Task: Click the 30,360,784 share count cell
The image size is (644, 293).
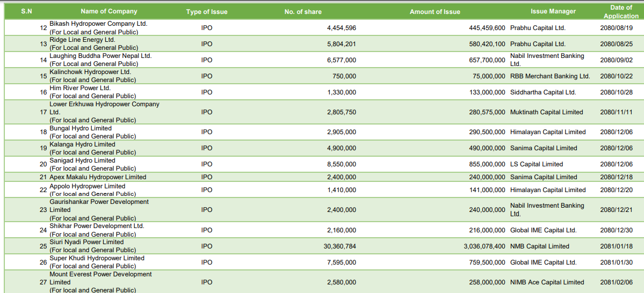Action: pos(341,246)
